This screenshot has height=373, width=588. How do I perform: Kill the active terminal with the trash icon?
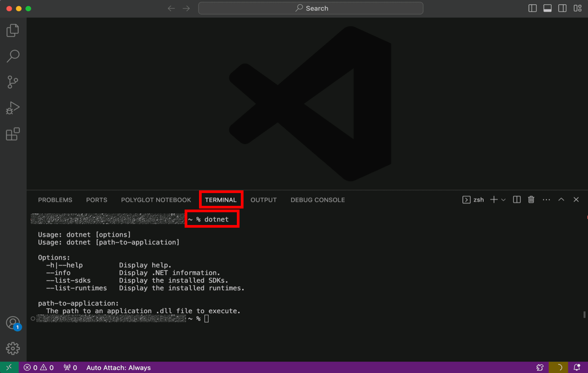point(531,199)
